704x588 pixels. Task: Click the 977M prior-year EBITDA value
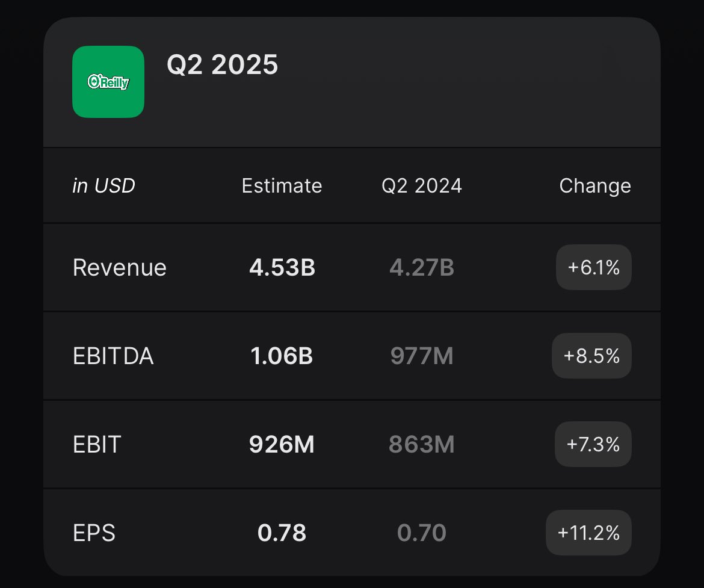422,356
